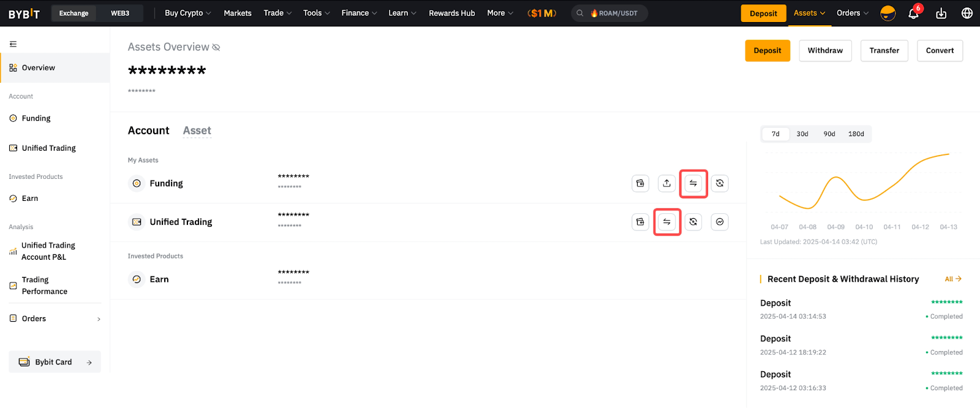Click the Withdraw button
The image size is (980, 408).
825,51
